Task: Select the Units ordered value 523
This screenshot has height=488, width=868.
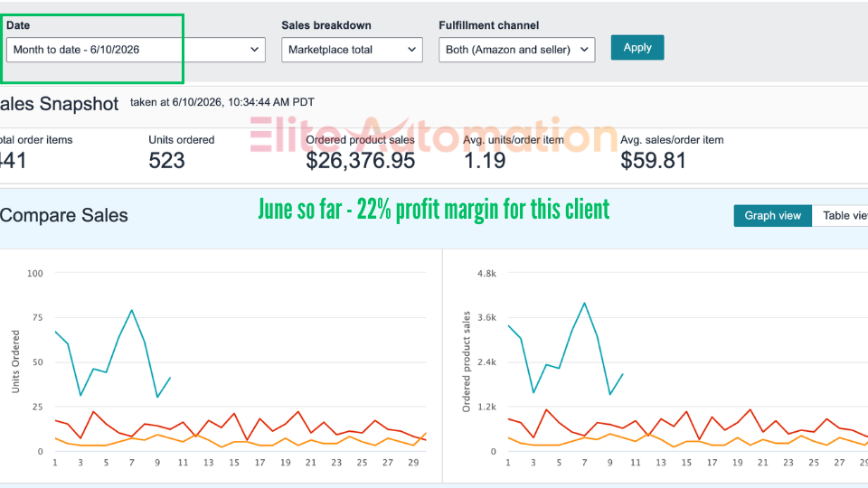Action: point(166,161)
